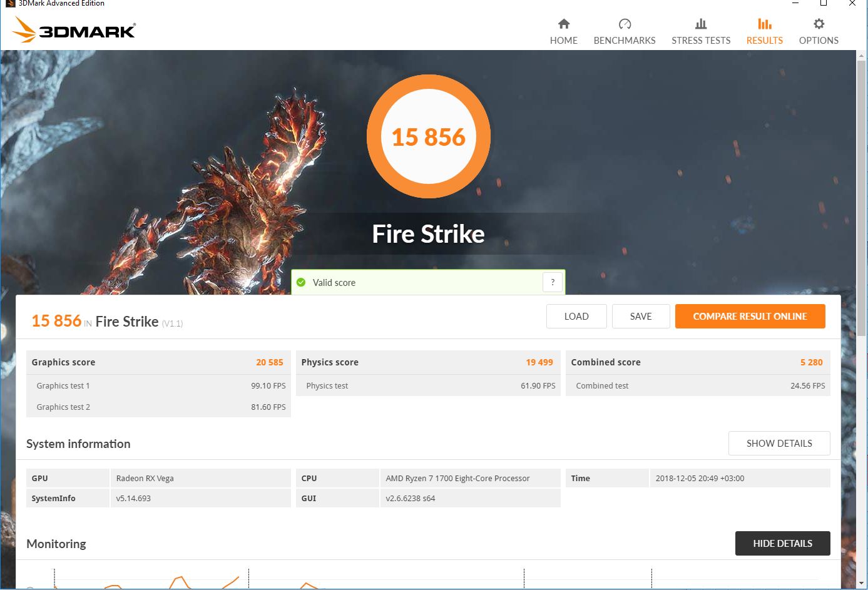
Task: Click the Physics test row label
Action: tap(327, 385)
